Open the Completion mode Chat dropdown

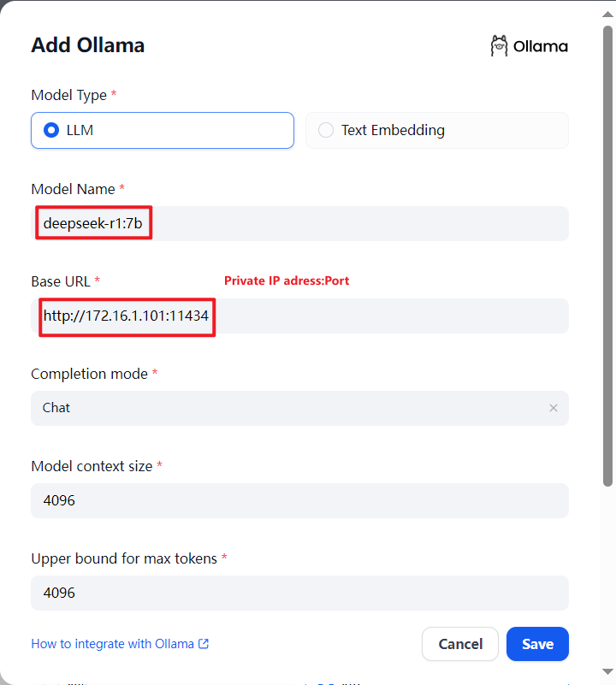point(299,408)
